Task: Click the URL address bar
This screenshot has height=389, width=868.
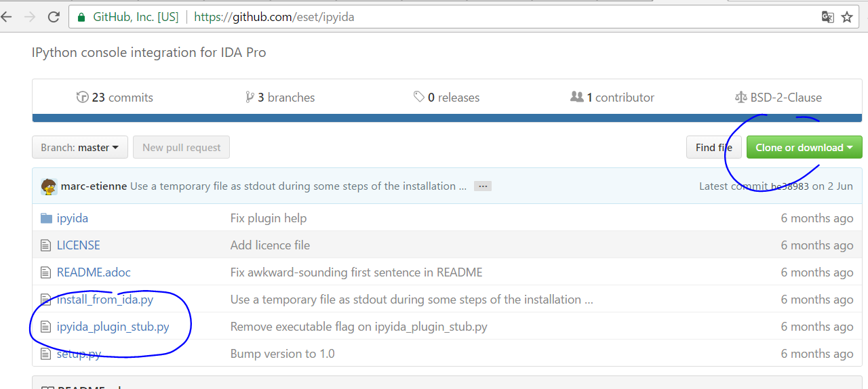Action: (x=475, y=18)
